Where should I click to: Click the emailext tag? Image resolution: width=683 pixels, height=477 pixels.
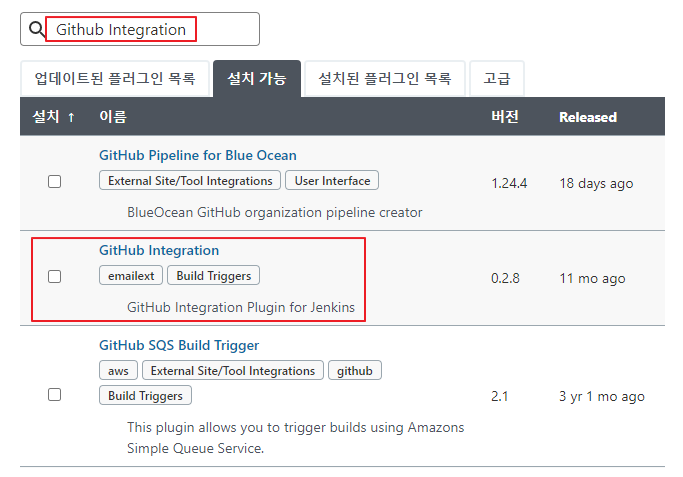coord(131,275)
